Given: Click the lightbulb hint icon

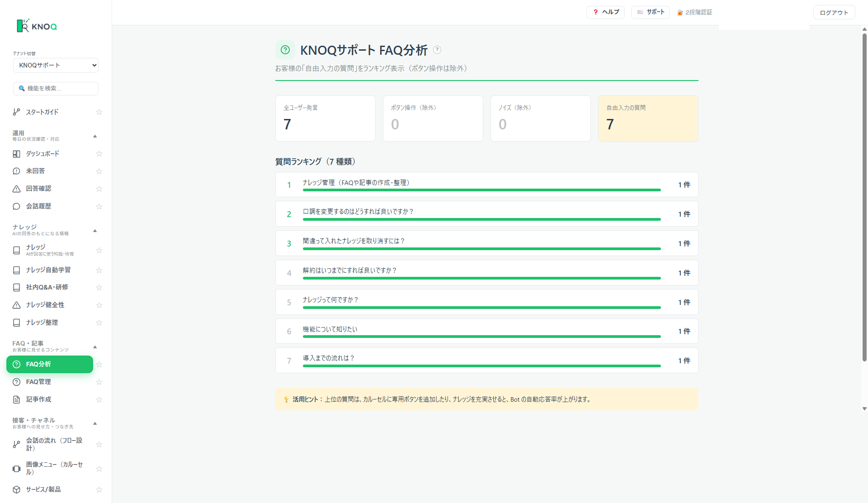Looking at the screenshot, I should pos(286,399).
